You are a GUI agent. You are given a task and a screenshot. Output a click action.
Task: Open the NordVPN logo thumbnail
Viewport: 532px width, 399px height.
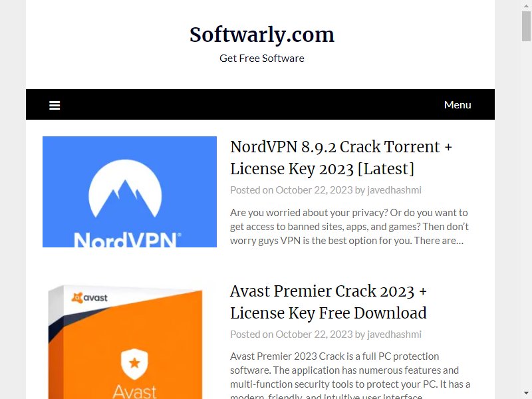130,192
